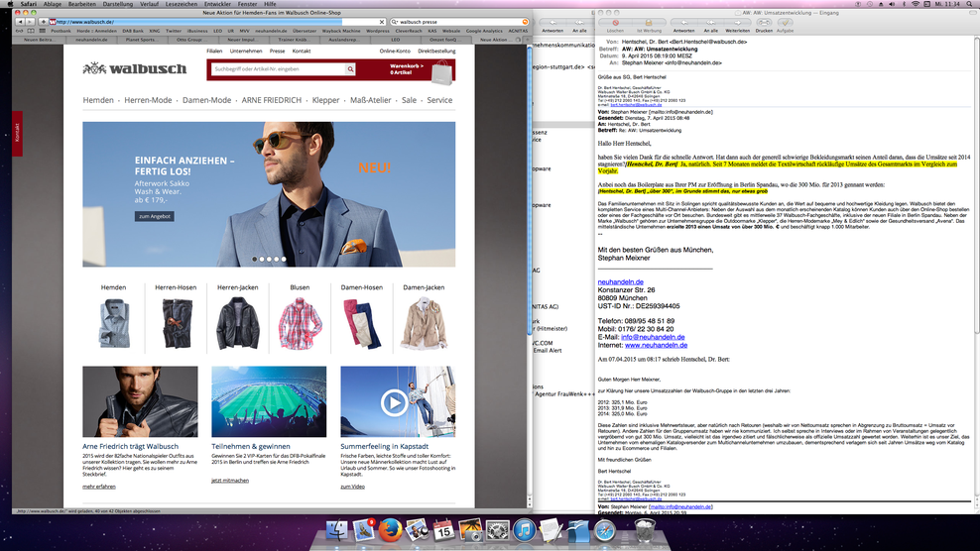
Task: Click An alle reply-all in the AW: Umsatzentwicklung window
Action: 710,23
